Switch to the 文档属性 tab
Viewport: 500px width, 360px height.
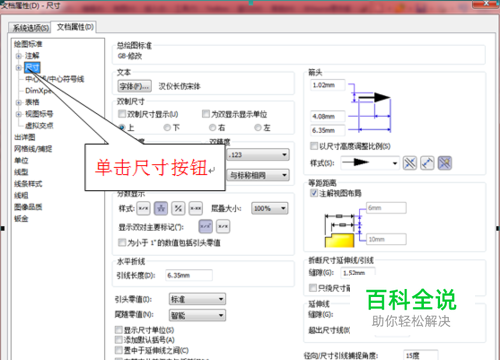coord(75,27)
